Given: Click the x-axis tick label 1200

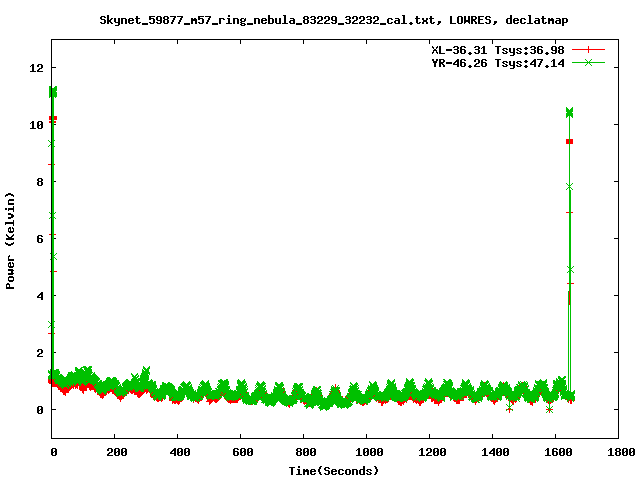Looking at the screenshot, I should point(432,452).
